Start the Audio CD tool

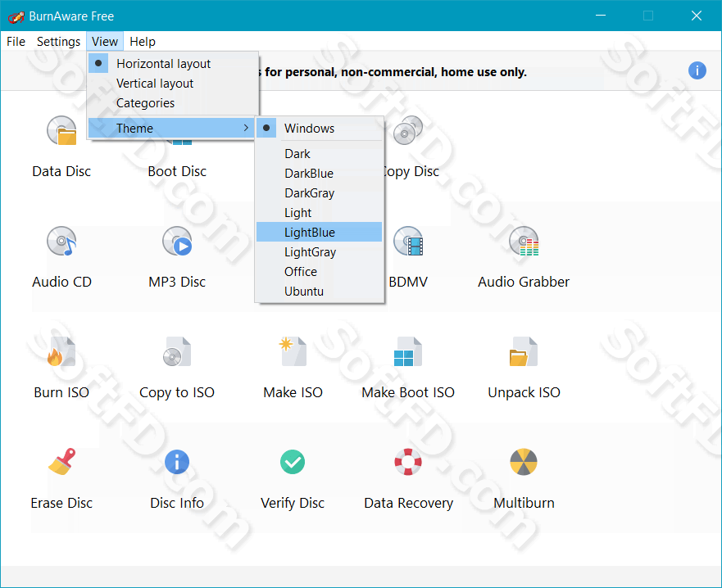[x=61, y=258]
